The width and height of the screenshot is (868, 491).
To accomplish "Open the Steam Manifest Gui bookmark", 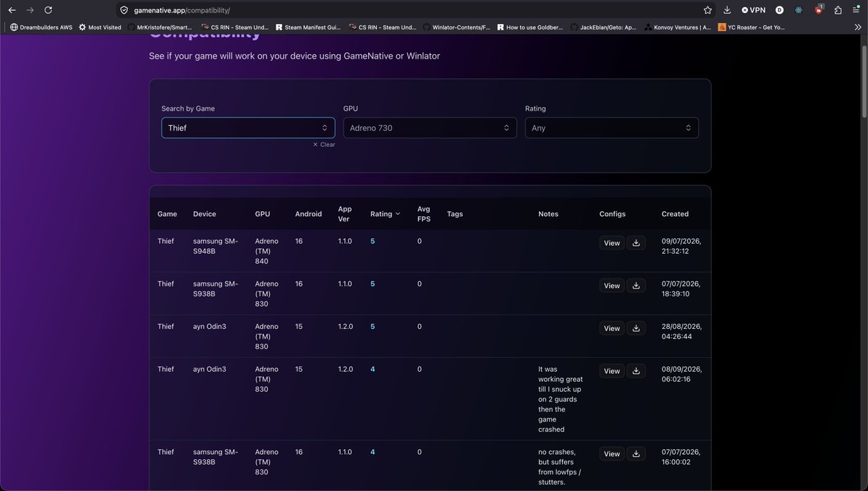I will click(308, 27).
